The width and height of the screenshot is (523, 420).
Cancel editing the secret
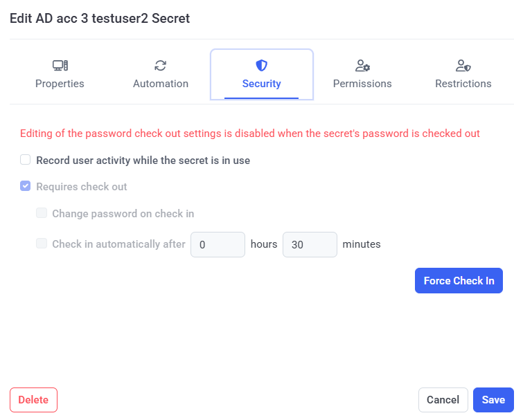[x=443, y=400]
